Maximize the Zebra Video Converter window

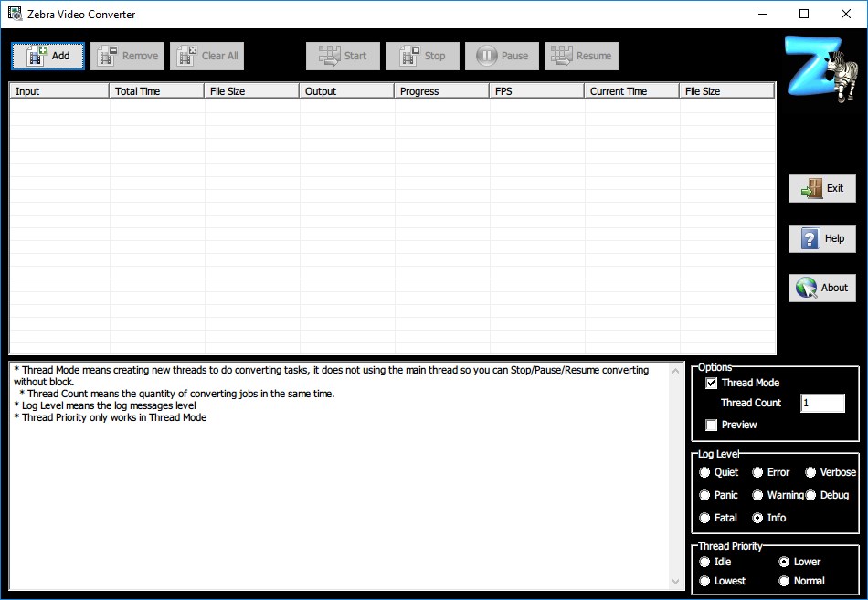[x=804, y=14]
